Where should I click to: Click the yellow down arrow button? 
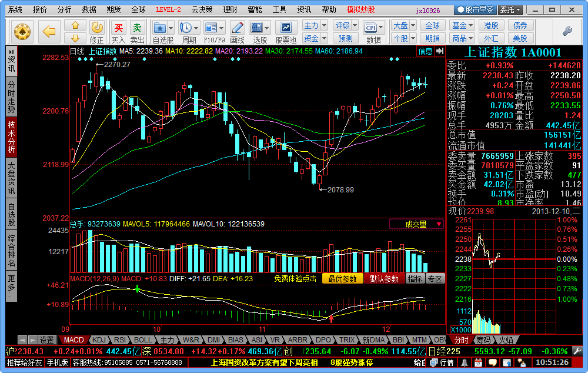pyautogui.click(x=75, y=38)
